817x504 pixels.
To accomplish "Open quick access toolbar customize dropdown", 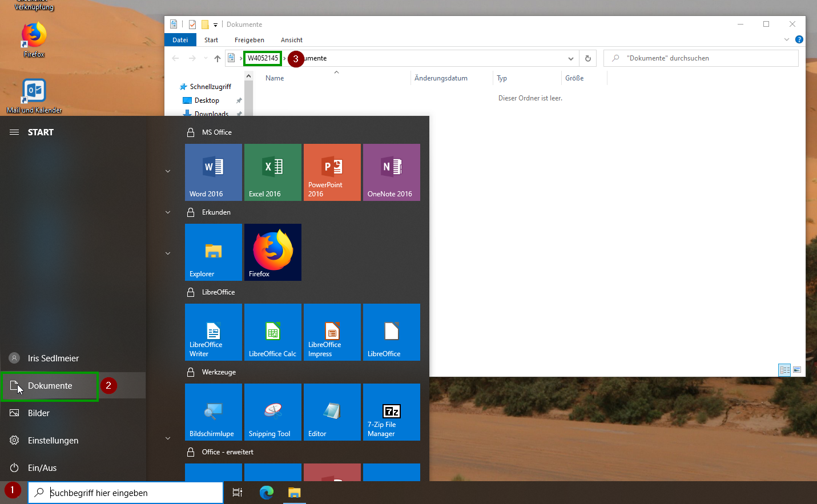I will point(215,25).
